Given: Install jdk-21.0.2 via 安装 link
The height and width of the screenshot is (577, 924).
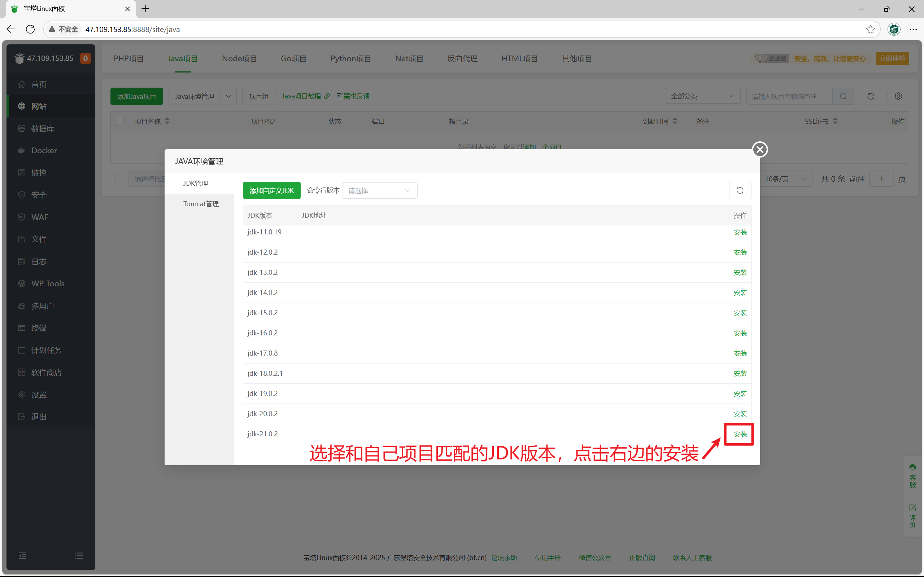Looking at the screenshot, I should 740,434.
